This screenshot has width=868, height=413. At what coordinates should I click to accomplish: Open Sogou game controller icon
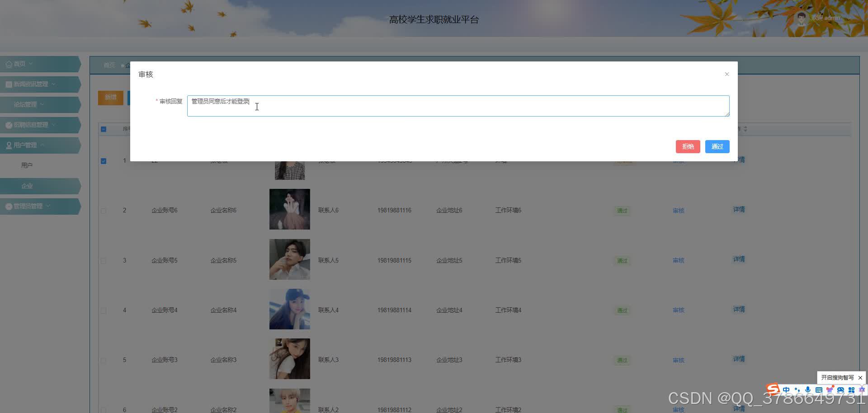coord(840,390)
